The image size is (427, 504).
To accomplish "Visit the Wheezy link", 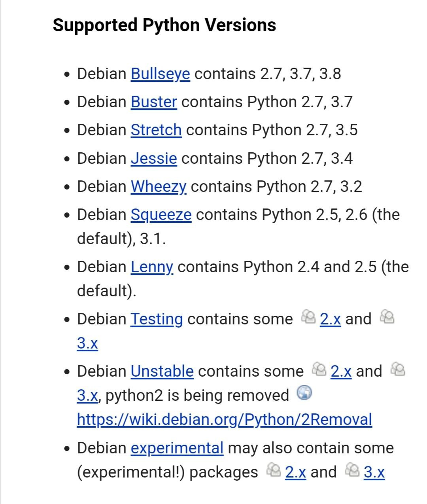I will tap(159, 187).
